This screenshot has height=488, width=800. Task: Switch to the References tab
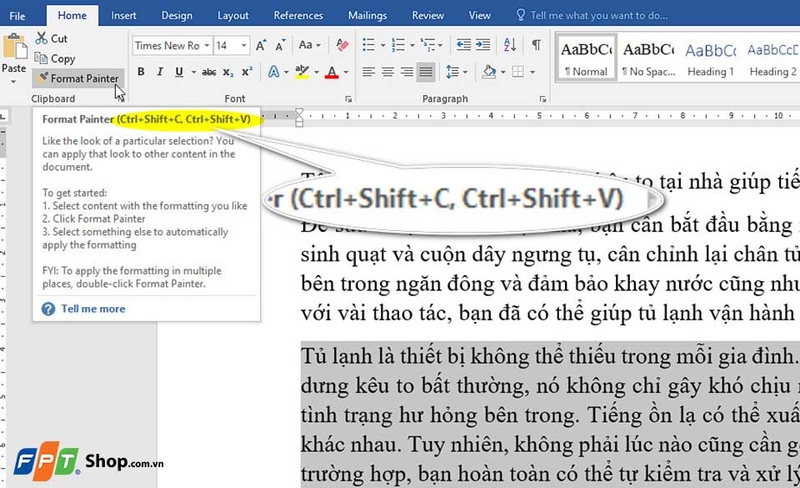tap(298, 15)
